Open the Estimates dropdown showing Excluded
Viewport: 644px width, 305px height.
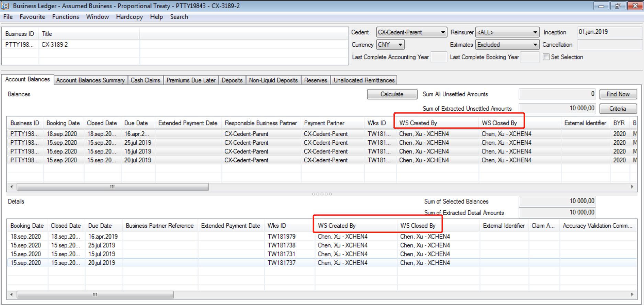pyautogui.click(x=535, y=45)
